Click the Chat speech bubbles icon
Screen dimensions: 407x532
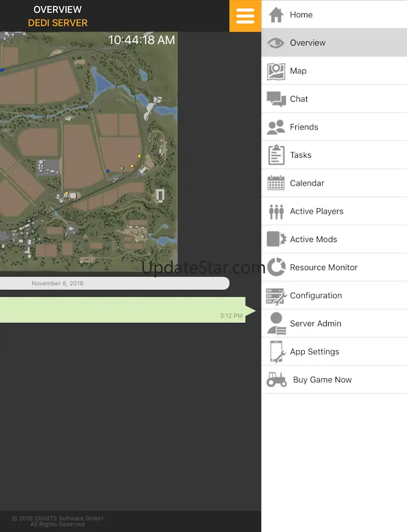[276, 99]
